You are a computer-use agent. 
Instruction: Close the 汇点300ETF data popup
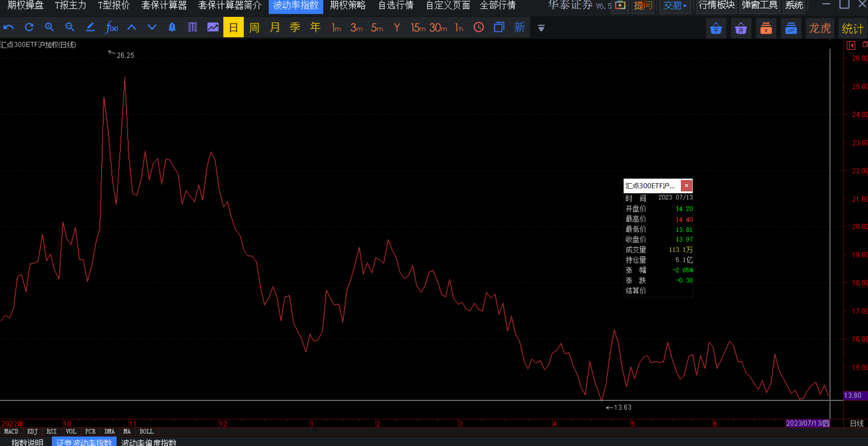(686, 185)
